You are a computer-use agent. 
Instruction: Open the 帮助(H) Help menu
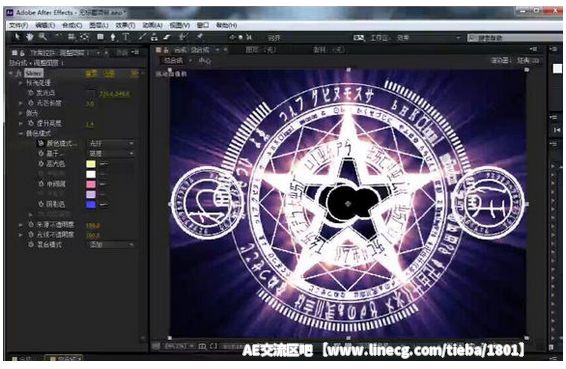(226, 25)
